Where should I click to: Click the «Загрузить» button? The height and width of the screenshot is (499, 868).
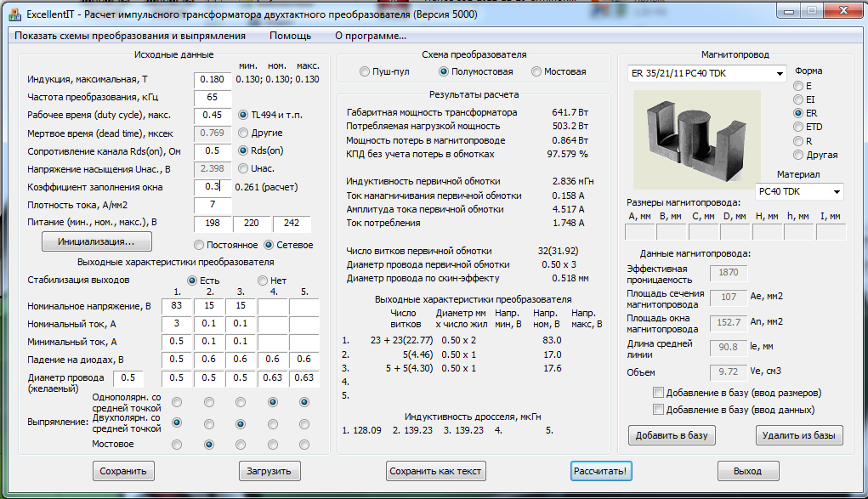(269, 471)
